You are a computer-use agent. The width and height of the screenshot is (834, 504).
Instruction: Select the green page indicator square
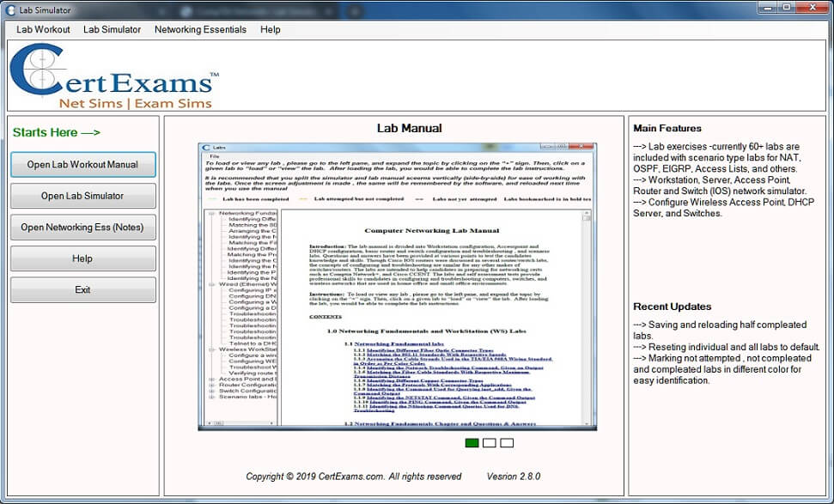(472, 443)
